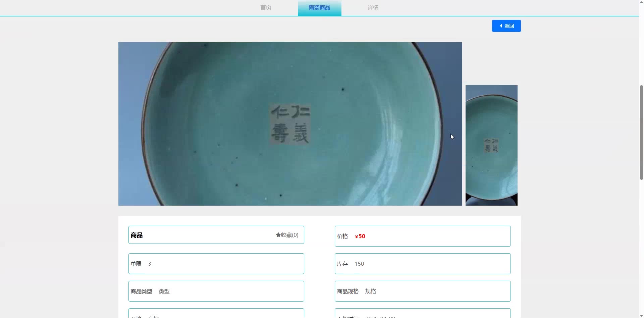Click the 价格 ¥50 field
644x318 pixels.
point(423,236)
